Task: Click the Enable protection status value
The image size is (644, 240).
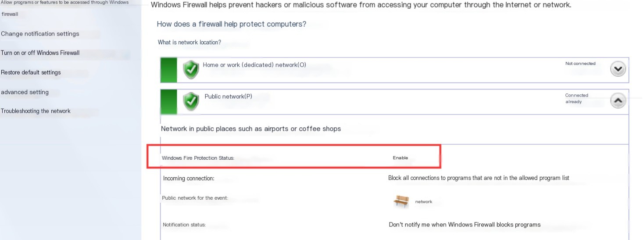Action: [401, 158]
